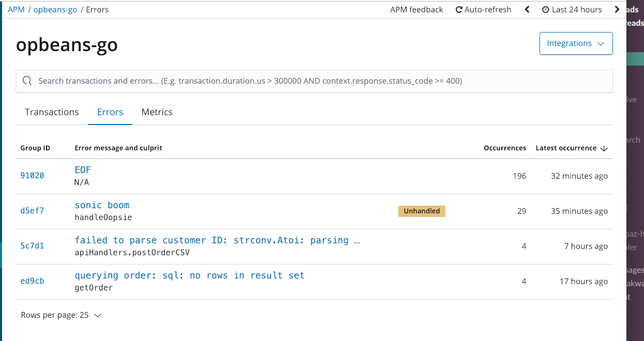The width and height of the screenshot is (644, 341).
Task: Sort by Latest occurrence column
Action: pyautogui.click(x=572, y=148)
